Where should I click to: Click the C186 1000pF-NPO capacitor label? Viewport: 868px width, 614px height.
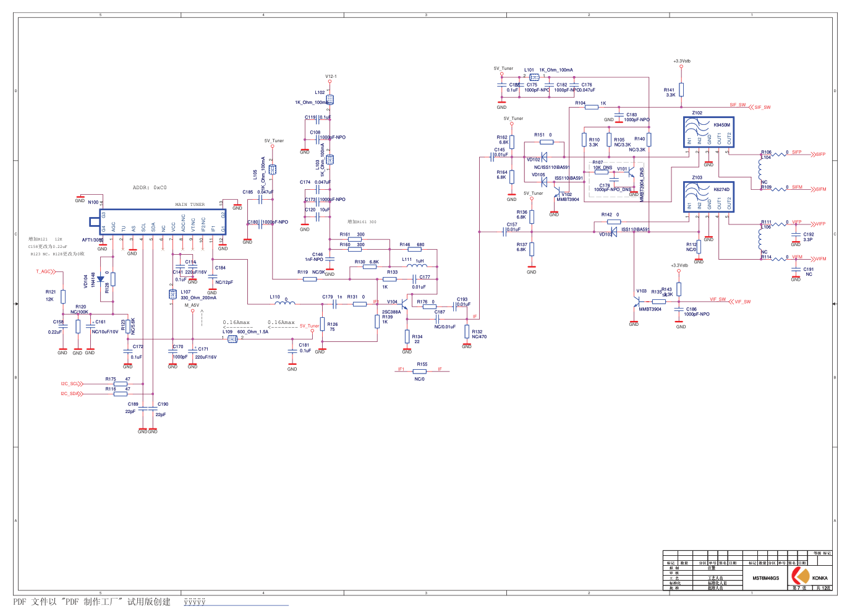pyautogui.click(x=697, y=312)
